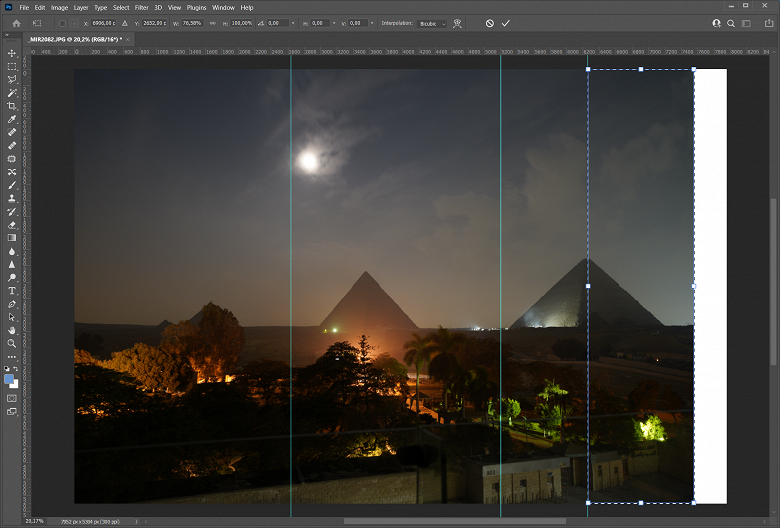This screenshot has width=780, height=528.
Task: Toggle maintain aspect ratio link icon
Action: tap(212, 23)
